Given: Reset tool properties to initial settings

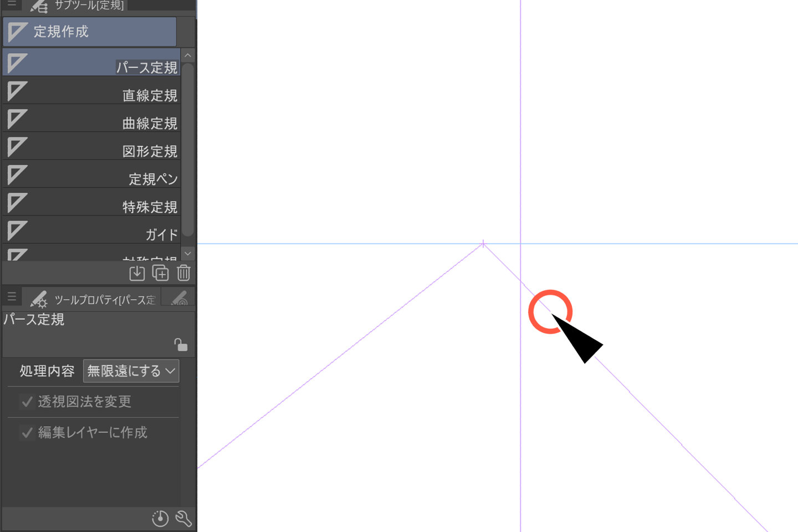Looking at the screenshot, I should [160, 519].
